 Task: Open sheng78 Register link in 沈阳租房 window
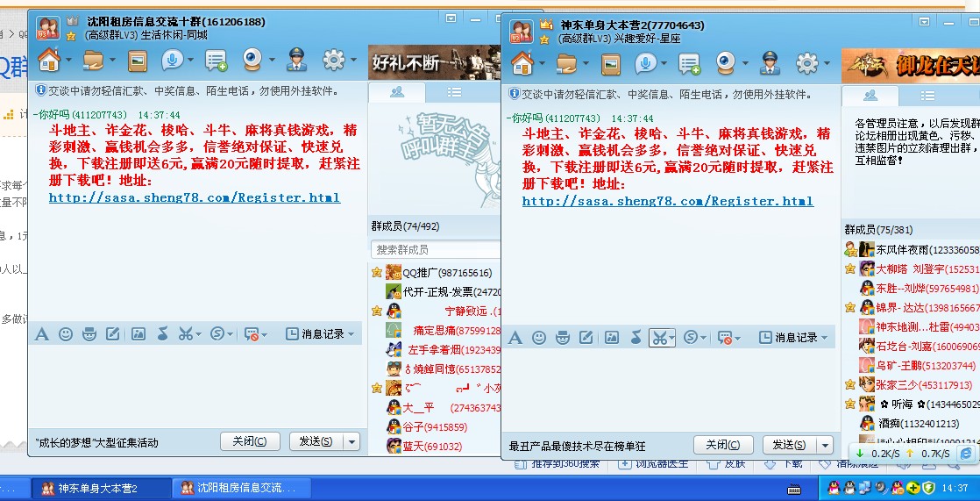pos(195,197)
